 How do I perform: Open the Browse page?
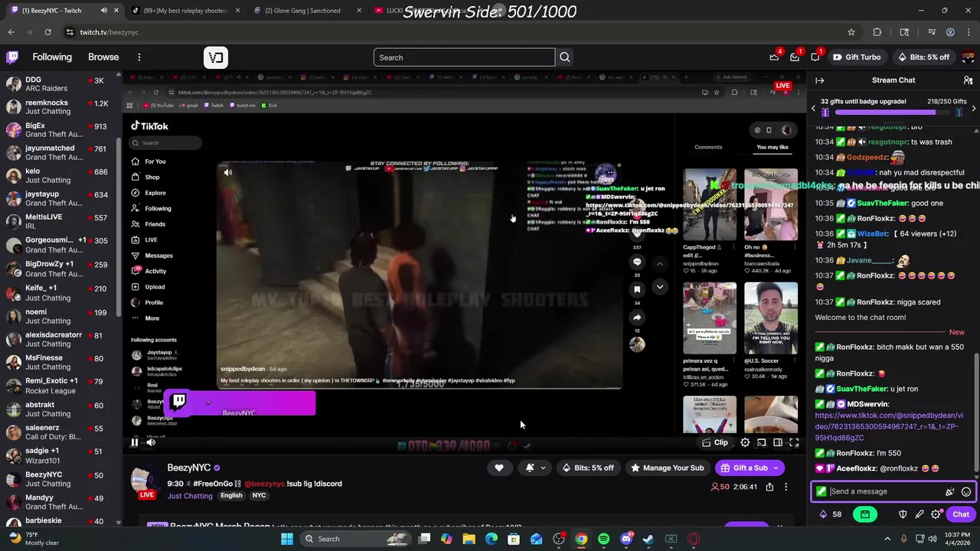[x=103, y=57]
